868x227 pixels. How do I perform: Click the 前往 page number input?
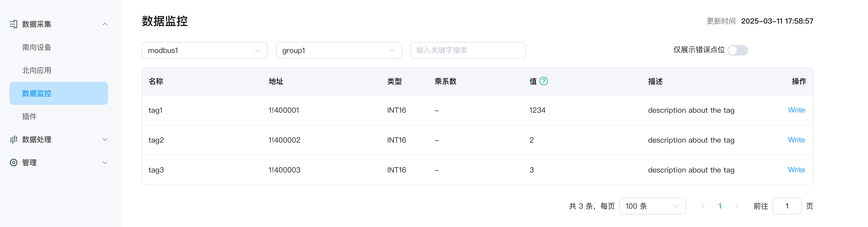click(787, 206)
